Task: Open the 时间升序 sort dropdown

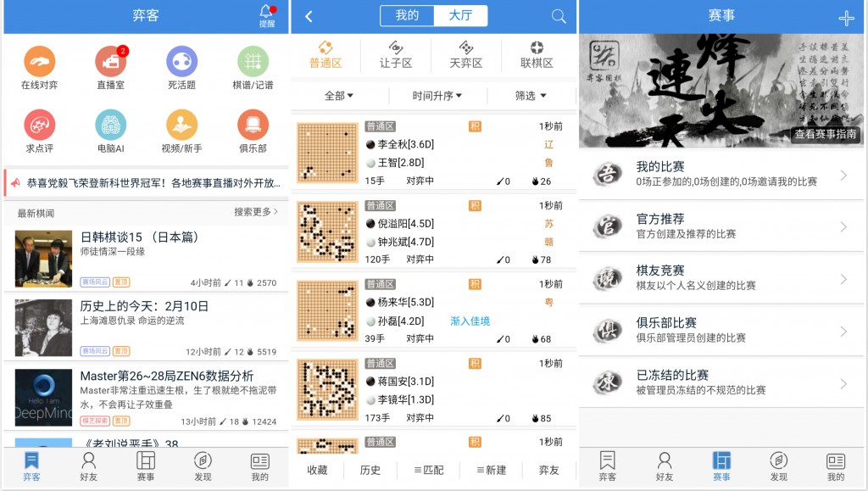Action: pos(437,96)
